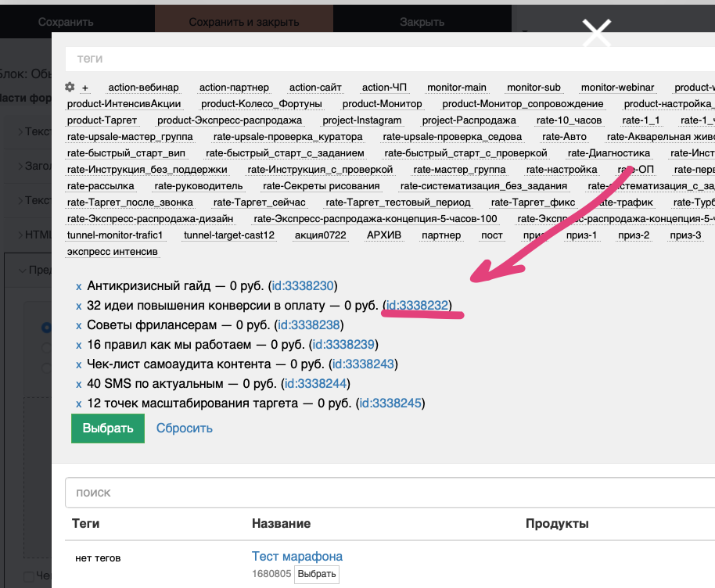
Task: Filter by «product-Колесо_Фортуны» tag
Action: 262,104
